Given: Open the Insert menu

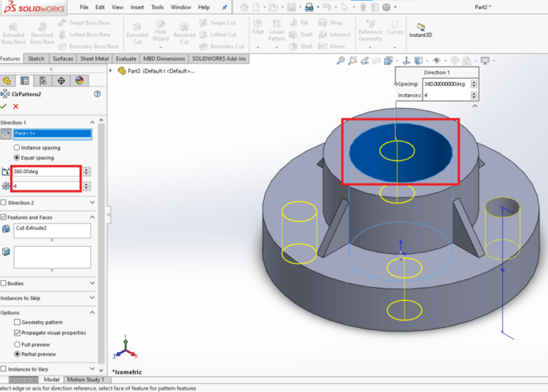Looking at the screenshot, I should pyautogui.click(x=137, y=7).
